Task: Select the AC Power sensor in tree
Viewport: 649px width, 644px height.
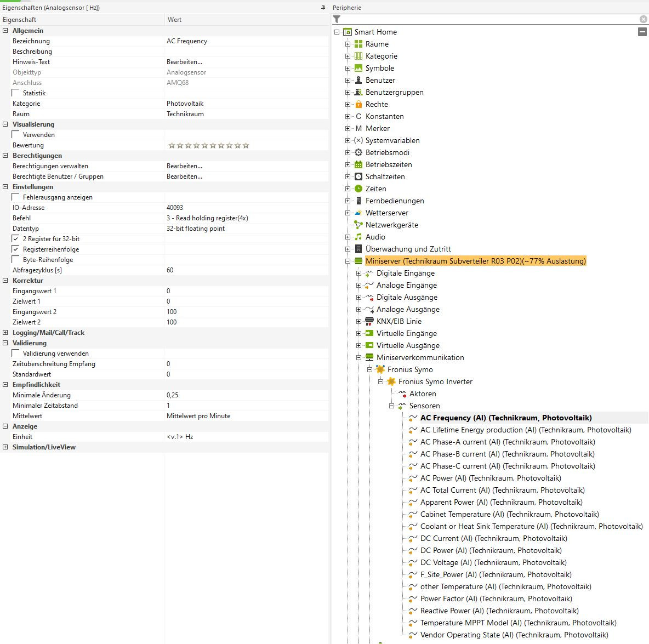Action: tap(490, 478)
